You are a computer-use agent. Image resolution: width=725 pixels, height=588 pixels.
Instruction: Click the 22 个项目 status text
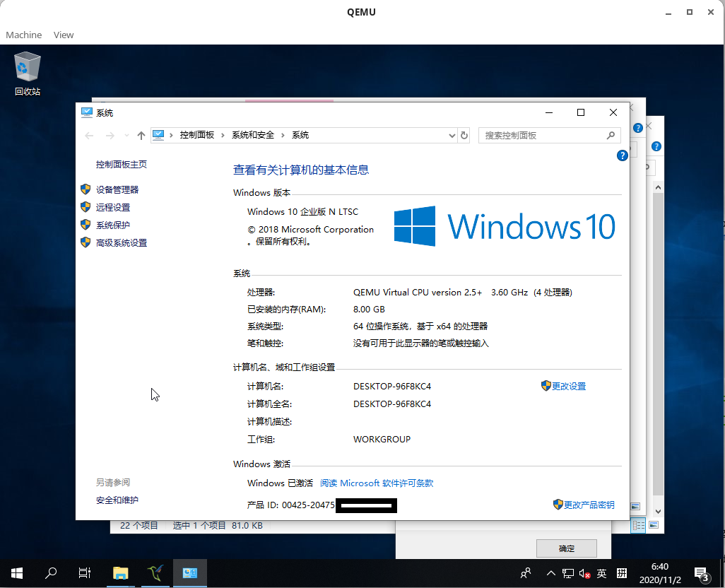coord(138,526)
